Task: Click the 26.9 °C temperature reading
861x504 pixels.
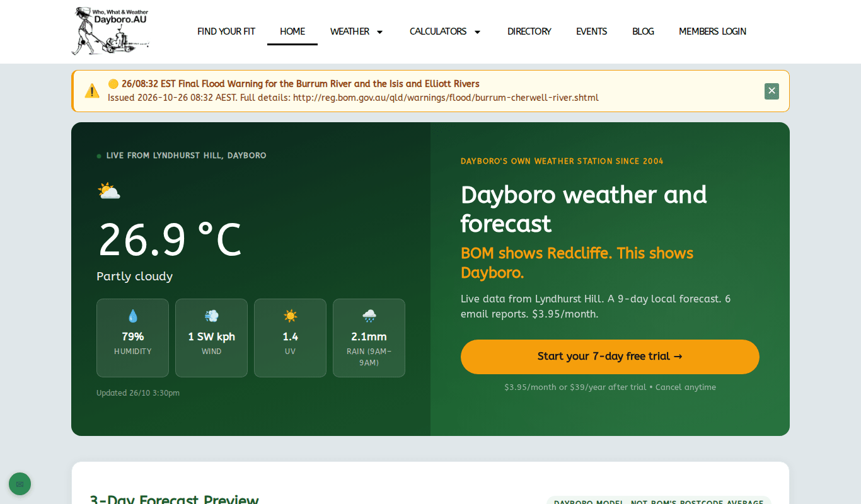Action: 170,240
